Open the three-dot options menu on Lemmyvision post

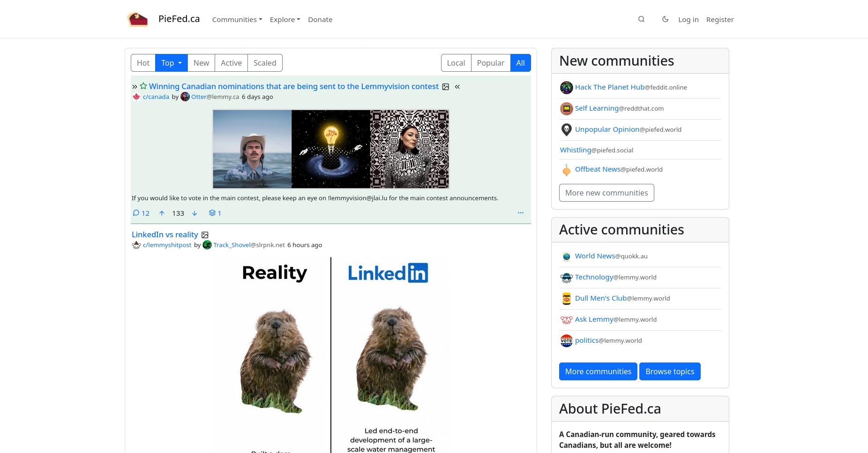[520, 213]
